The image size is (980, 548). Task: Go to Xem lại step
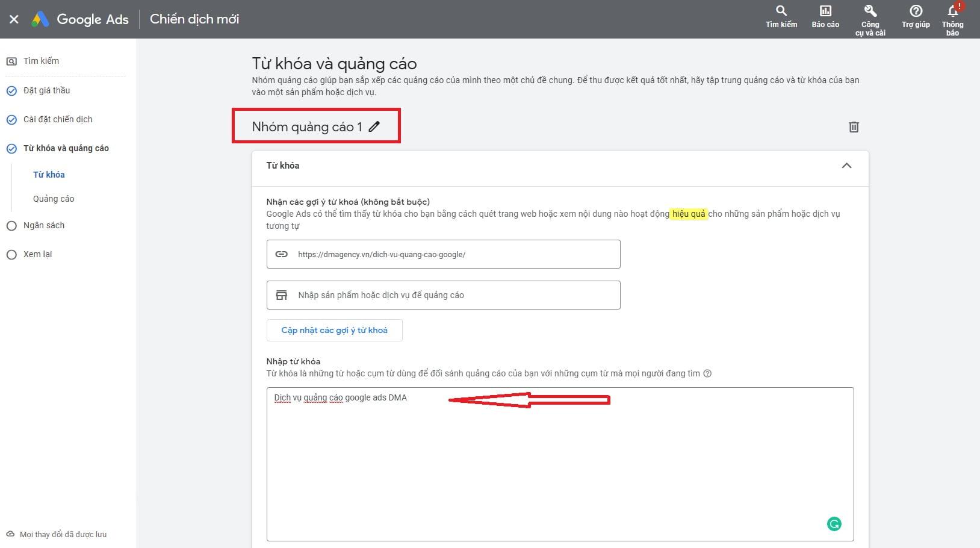pos(37,254)
